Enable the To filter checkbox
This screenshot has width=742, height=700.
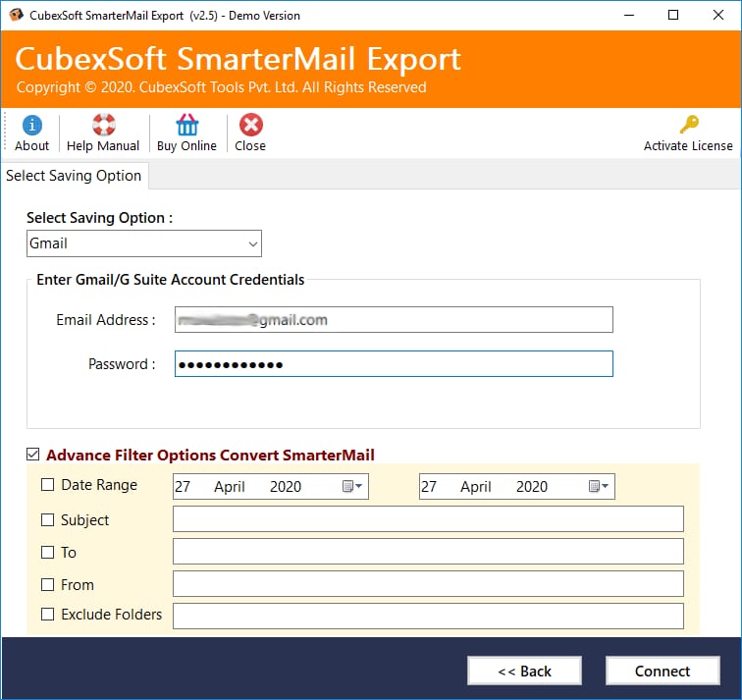pos(47,553)
